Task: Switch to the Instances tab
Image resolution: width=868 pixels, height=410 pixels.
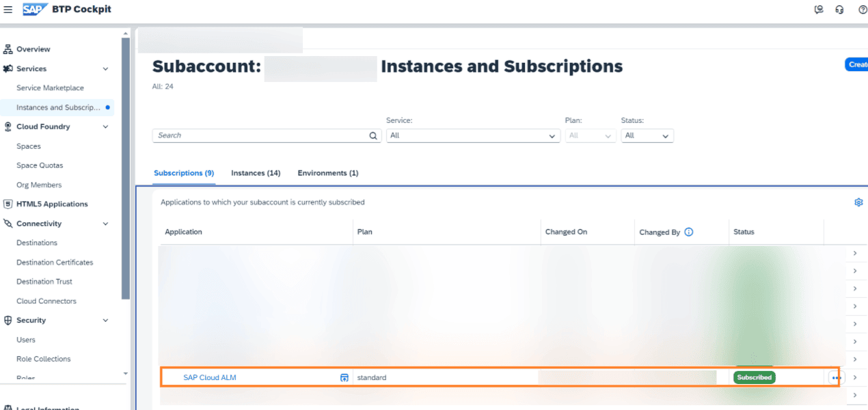Action: point(256,173)
